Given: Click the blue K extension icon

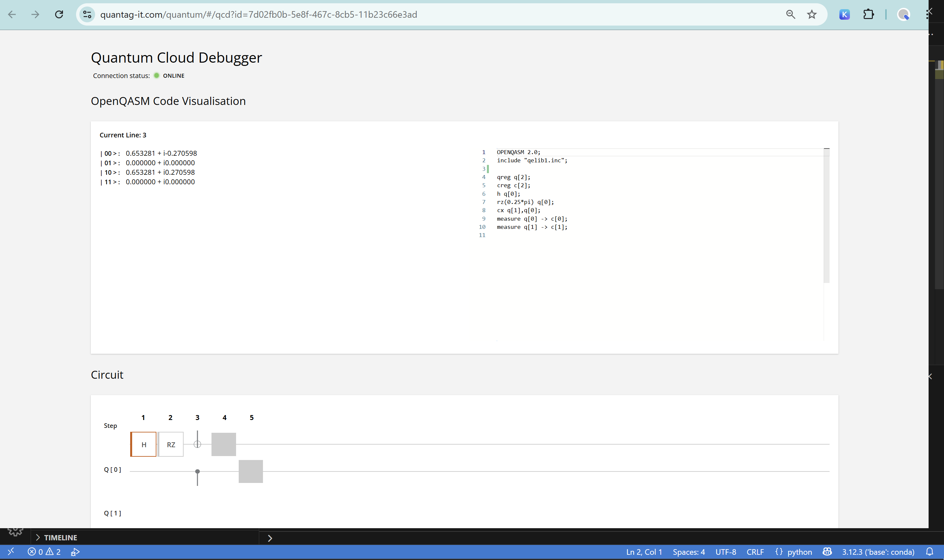Looking at the screenshot, I should (844, 14).
